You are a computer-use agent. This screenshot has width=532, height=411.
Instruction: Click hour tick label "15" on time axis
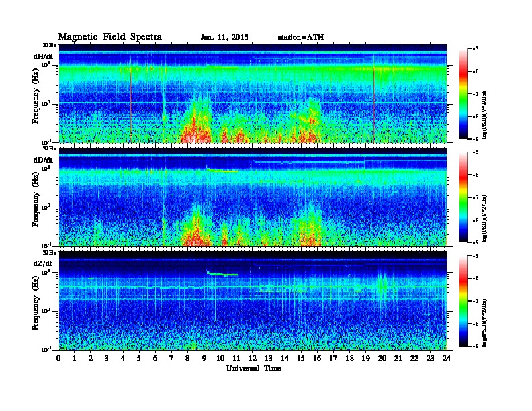coord(301,358)
